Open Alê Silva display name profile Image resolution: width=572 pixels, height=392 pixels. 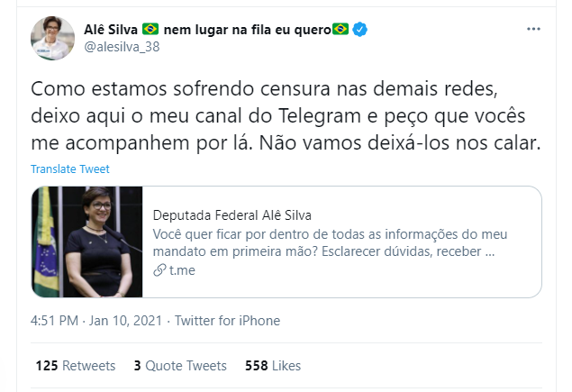click(x=111, y=30)
